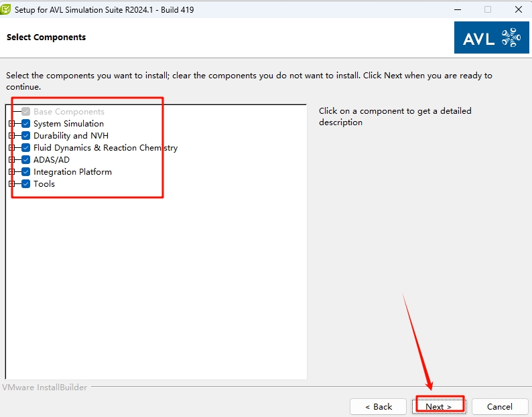Uncheck the System Simulation checkbox

pos(26,124)
